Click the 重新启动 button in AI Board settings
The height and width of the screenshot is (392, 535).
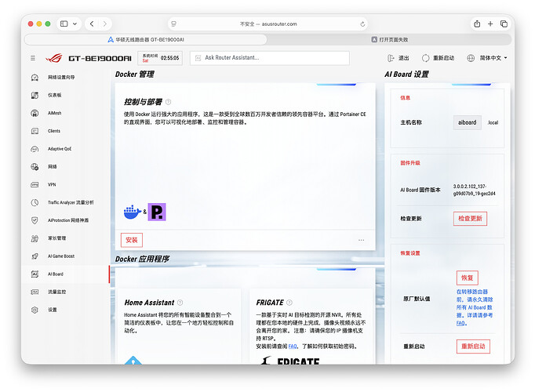pyautogui.click(x=473, y=347)
